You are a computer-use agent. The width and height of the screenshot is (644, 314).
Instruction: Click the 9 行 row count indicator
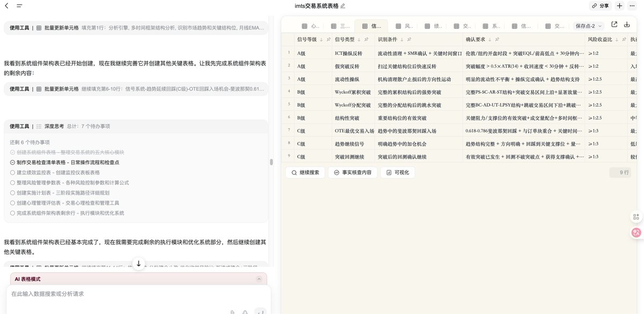point(620,173)
